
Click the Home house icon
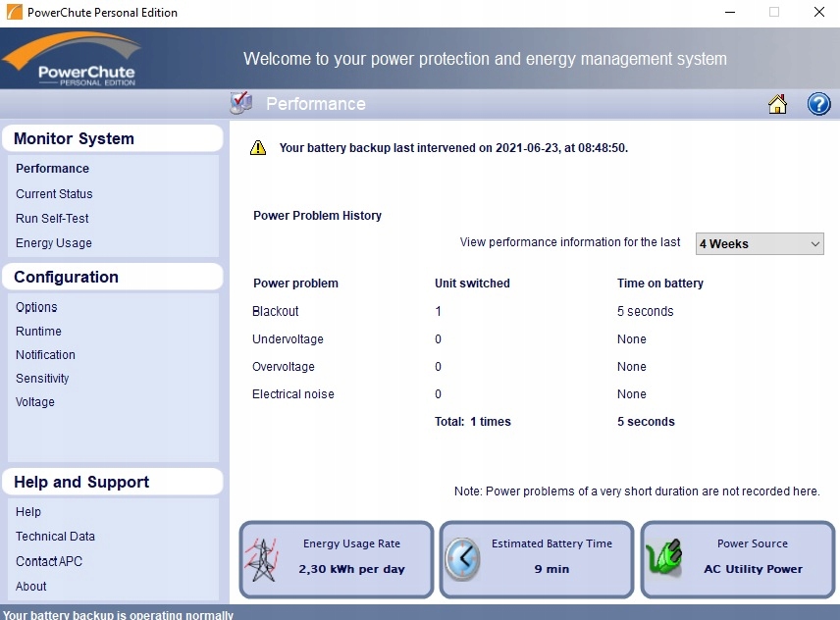(x=777, y=105)
